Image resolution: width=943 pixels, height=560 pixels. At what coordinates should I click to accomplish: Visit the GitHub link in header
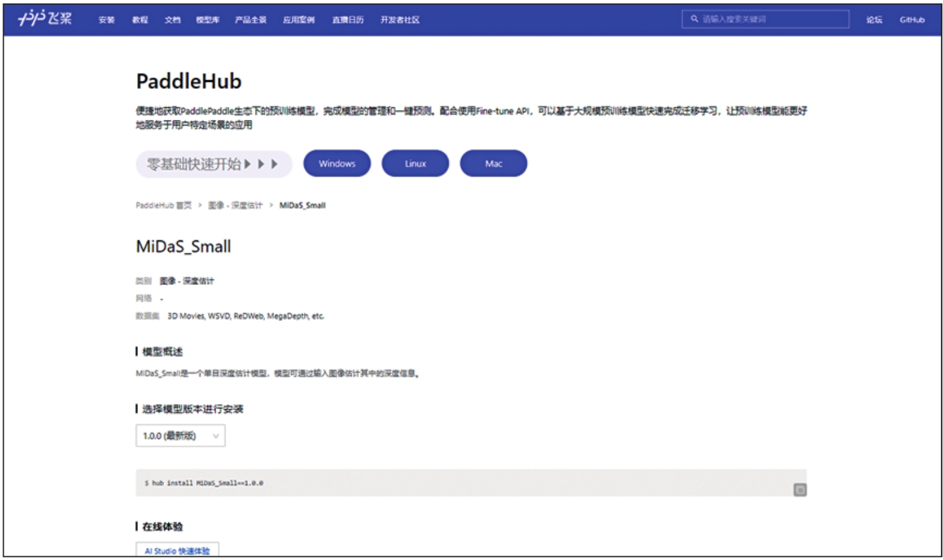(x=912, y=20)
